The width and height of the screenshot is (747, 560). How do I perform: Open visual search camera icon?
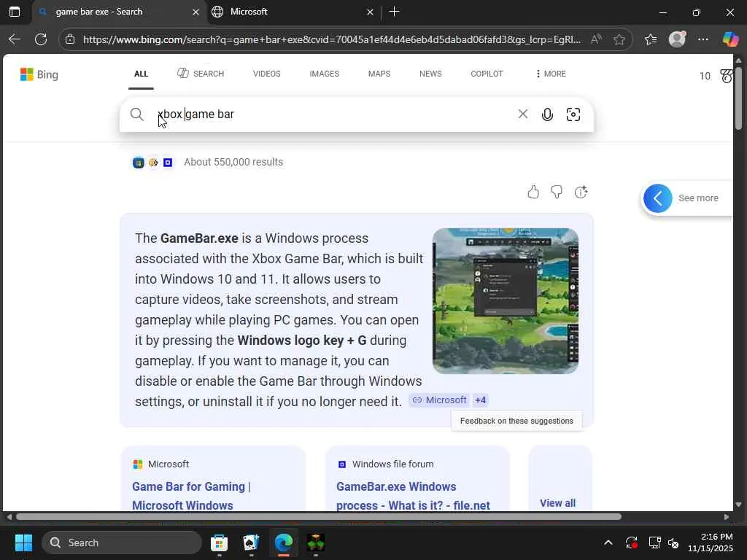pyautogui.click(x=573, y=114)
